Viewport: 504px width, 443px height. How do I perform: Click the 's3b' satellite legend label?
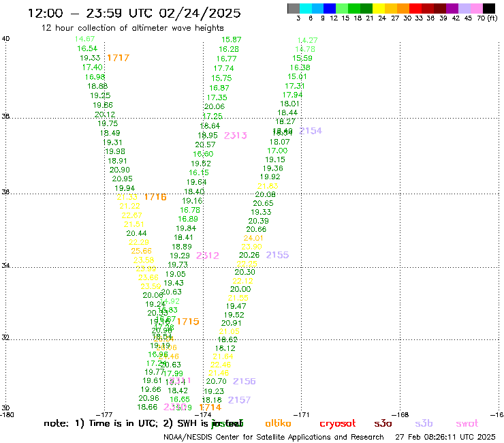pyautogui.click(x=424, y=423)
